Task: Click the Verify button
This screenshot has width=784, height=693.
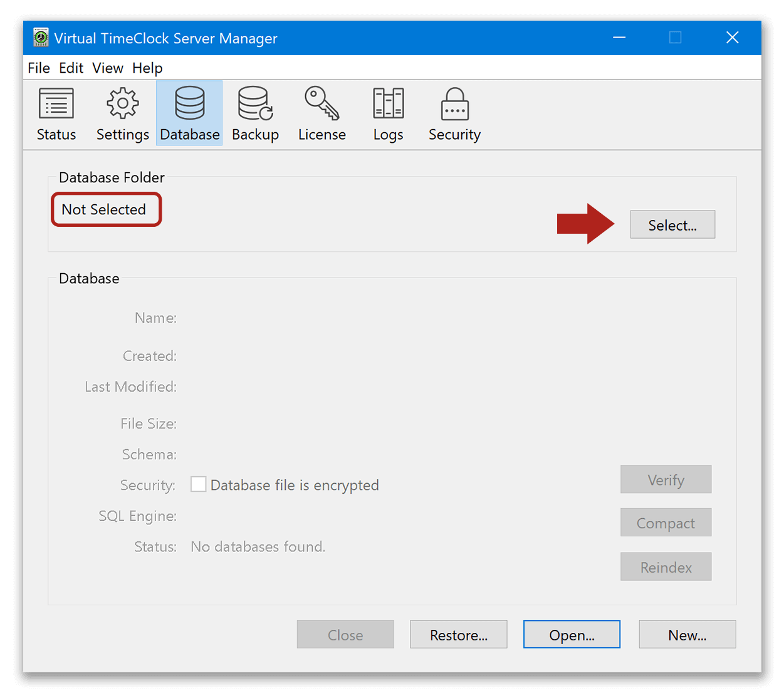Action: click(x=666, y=480)
